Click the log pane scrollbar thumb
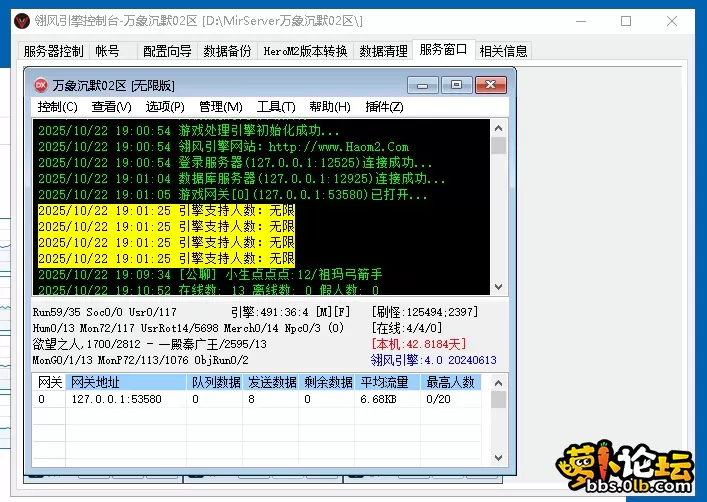The height and width of the screenshot is (502, 707). coord(498,146)
